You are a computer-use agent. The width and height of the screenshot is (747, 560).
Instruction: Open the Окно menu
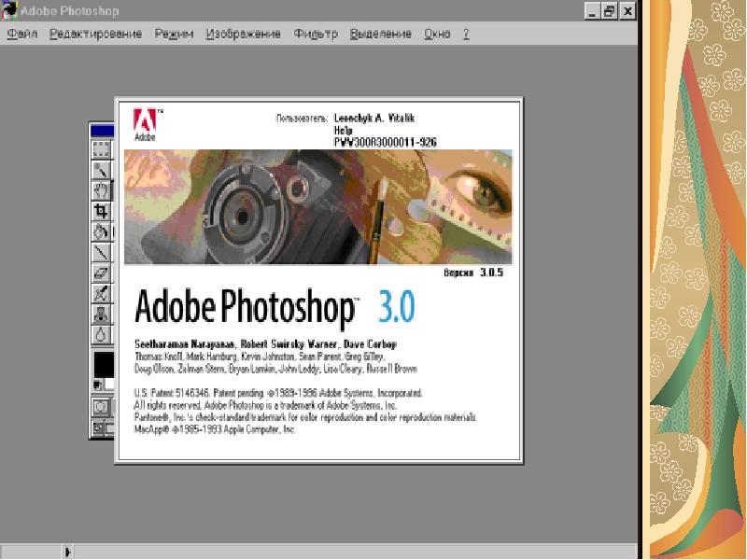[437, 34]
